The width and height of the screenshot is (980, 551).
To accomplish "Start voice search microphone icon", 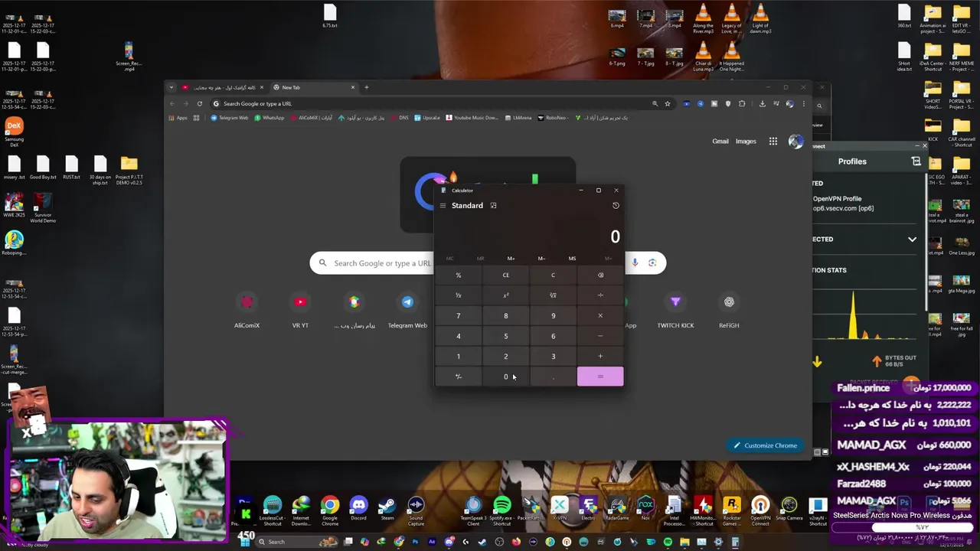I will pos(634,263).
